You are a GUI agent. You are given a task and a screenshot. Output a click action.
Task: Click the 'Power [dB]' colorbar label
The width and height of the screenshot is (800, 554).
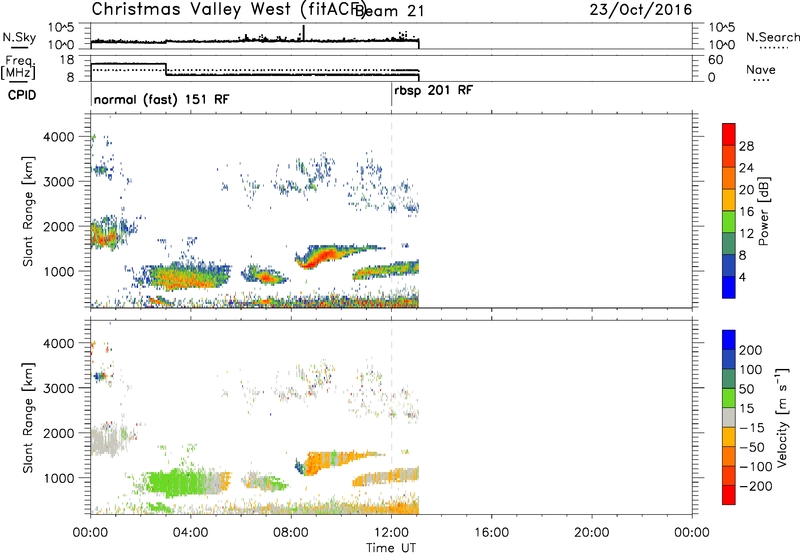coord(764,211)
